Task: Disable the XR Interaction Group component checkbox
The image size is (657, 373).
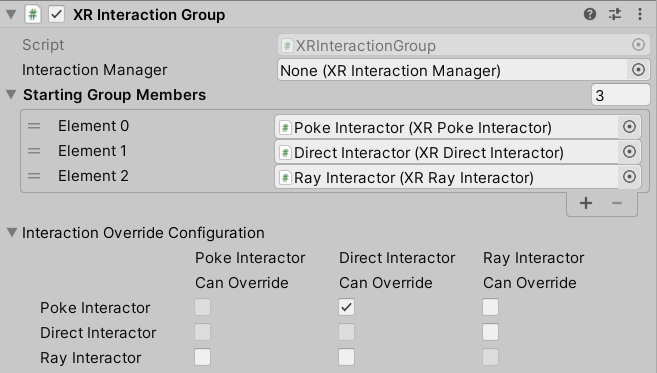Action: coord(57,15)
